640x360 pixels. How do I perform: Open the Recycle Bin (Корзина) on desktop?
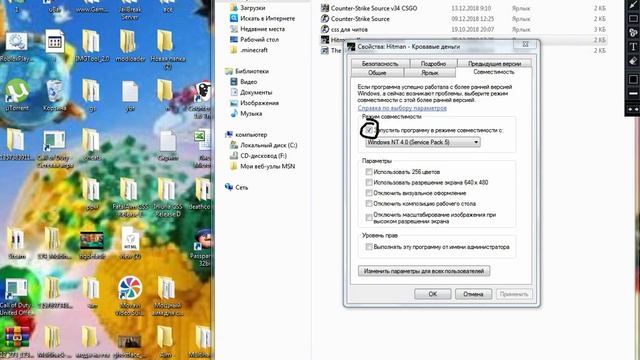(55, 95)
